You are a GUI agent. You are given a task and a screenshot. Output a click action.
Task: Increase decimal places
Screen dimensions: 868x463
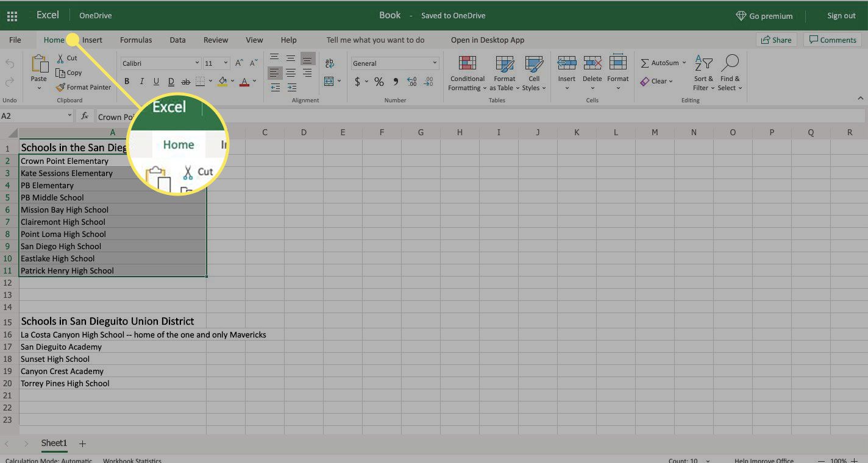point(411,82)
